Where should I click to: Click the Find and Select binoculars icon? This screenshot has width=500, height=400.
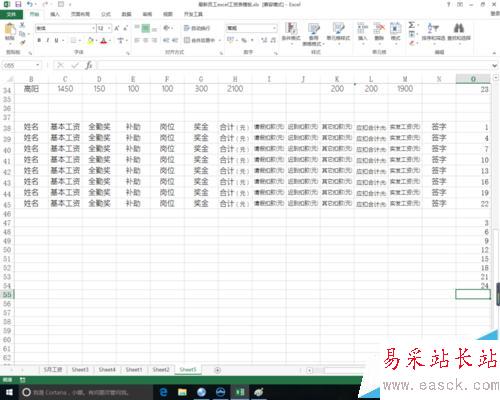tap(459, 28)
